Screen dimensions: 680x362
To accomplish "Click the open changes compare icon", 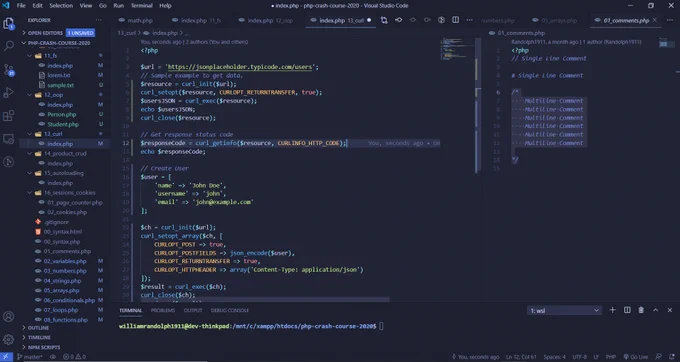I will pyautogui.click(x=384, y=20).
